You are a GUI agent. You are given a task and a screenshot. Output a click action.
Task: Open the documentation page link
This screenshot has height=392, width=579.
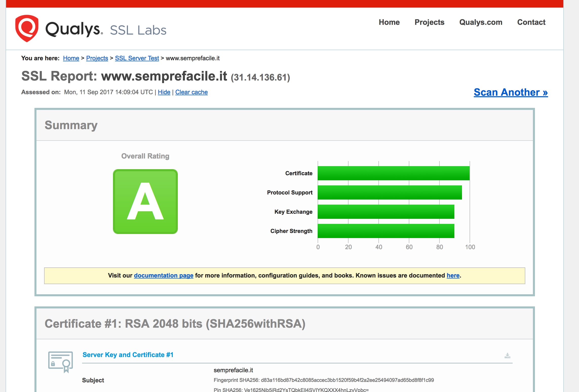pos(164,276)
